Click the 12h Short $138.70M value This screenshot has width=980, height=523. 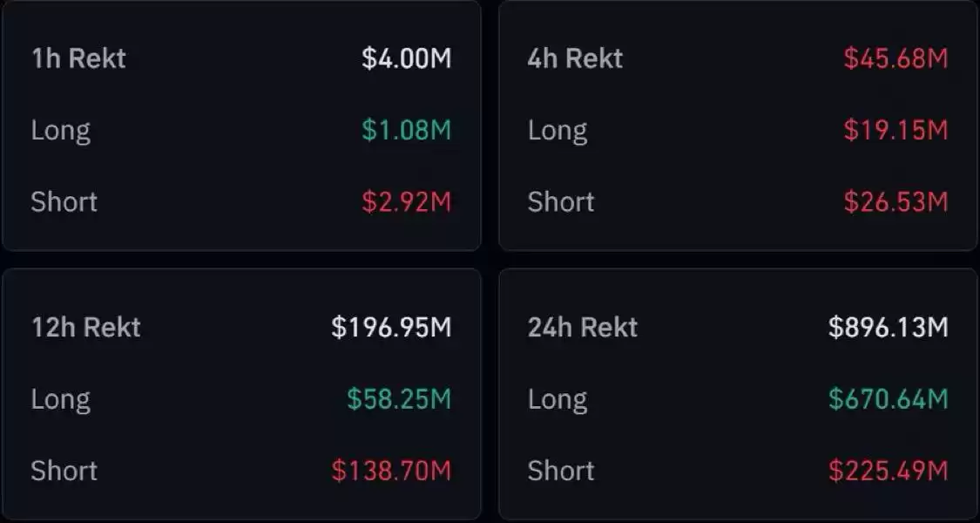[x=391, y=471]
